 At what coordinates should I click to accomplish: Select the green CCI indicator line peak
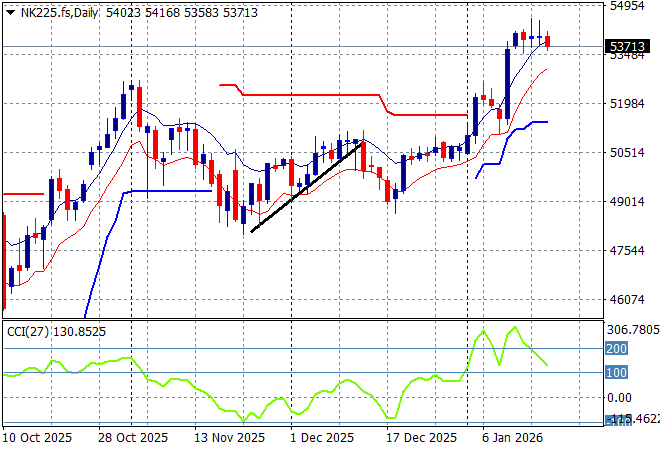[x=514, y=328]
